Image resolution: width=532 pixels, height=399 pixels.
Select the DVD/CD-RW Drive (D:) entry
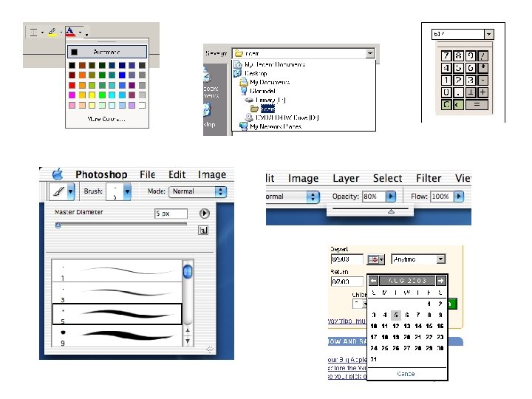coord(282,117)
